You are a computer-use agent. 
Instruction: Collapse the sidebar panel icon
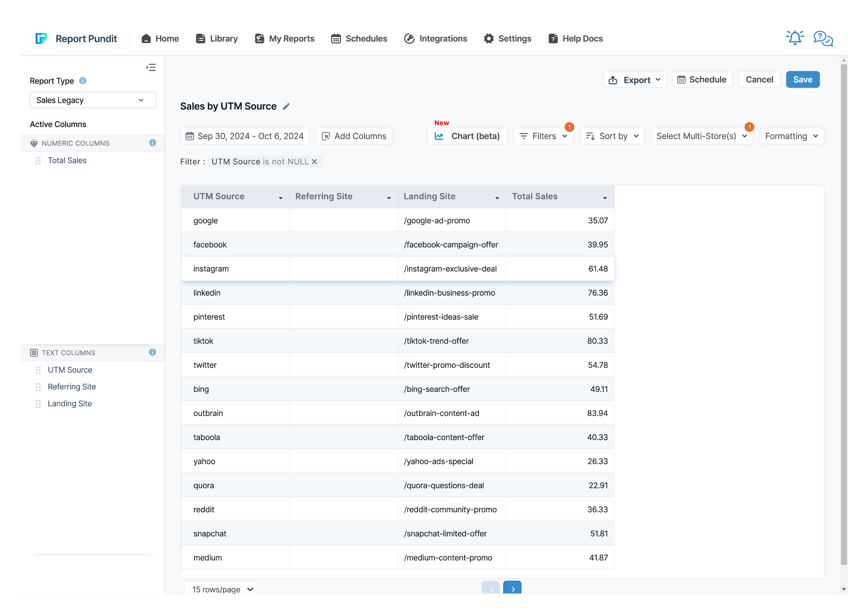(x=151, y=67)
